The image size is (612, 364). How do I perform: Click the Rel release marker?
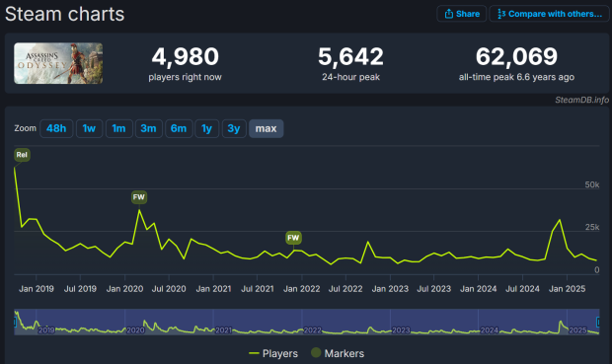point(22,155)
